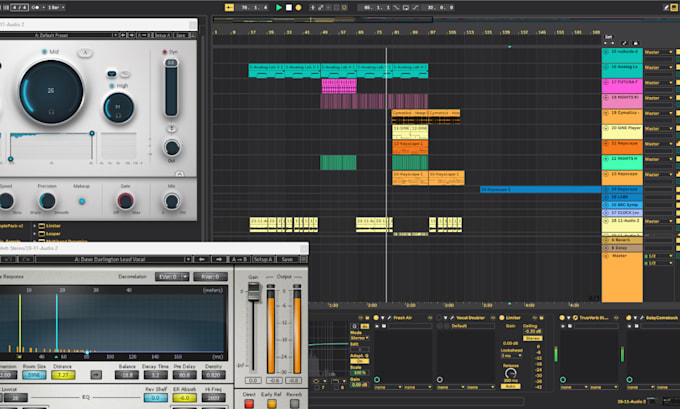Viewport: 680px width, 409px height.
Task: Click the Dyn vertical fader handle
Action: coord(171,63)
